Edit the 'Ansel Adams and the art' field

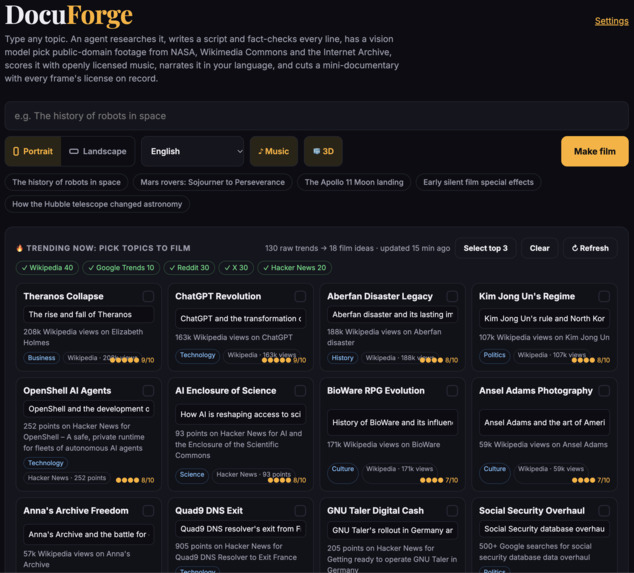544,423
